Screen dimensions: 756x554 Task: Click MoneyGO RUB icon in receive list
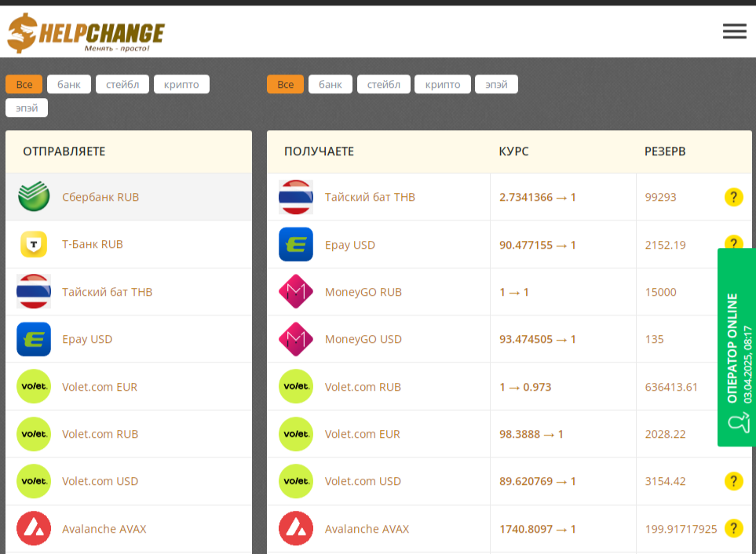tap(296, 291)
